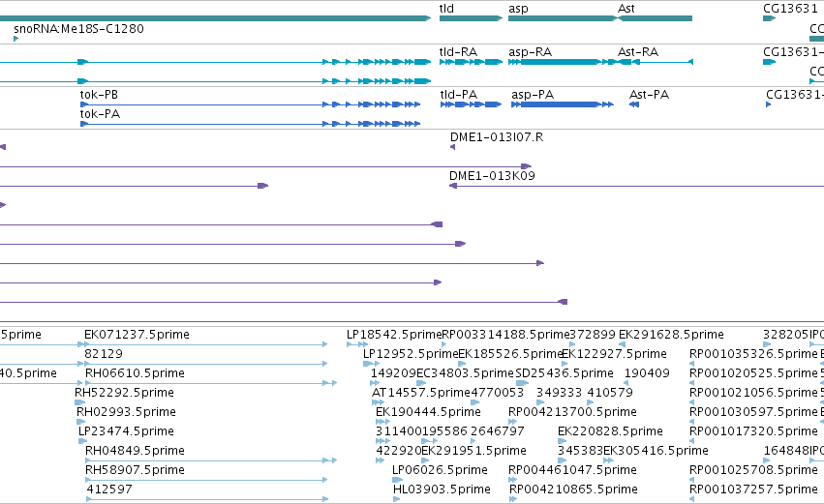Select EST RP001037257.5prime
This screenshot has height=504, width=824.
753,489
